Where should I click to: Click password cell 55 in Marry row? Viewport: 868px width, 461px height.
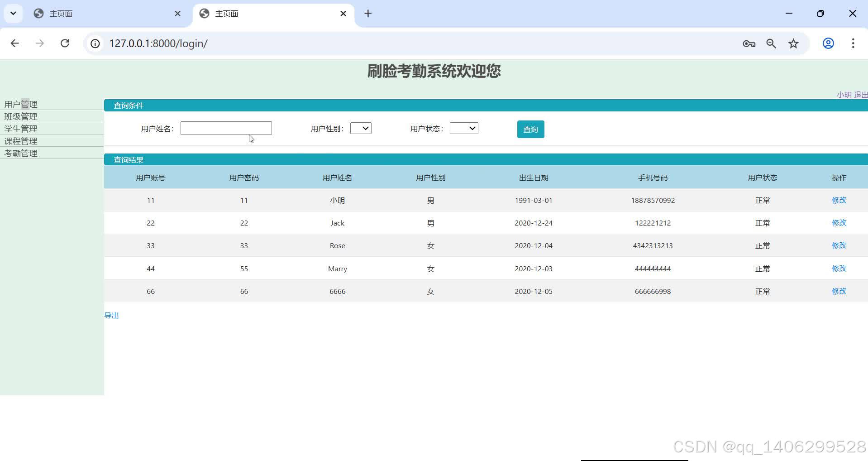(x=244, y=269)
